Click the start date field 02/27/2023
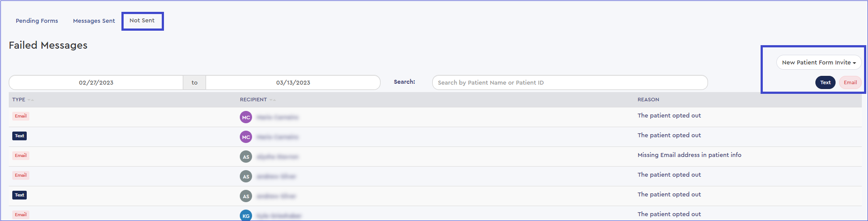 click(96, 82)
